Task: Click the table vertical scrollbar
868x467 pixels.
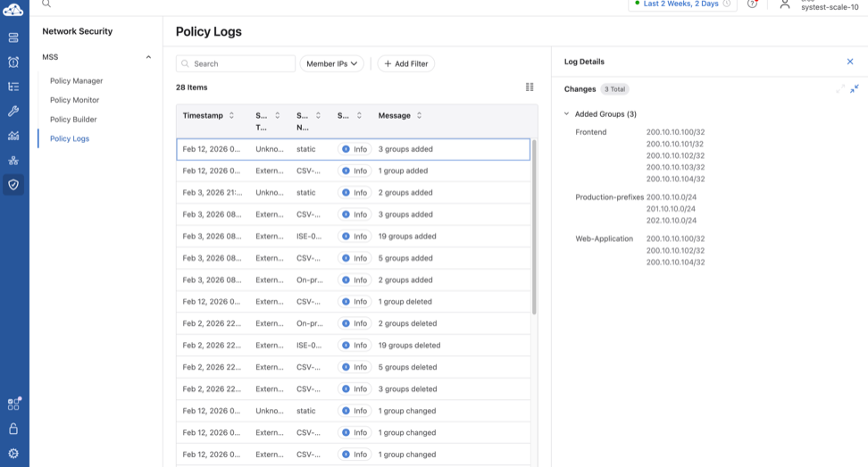Action: point(534,227)
